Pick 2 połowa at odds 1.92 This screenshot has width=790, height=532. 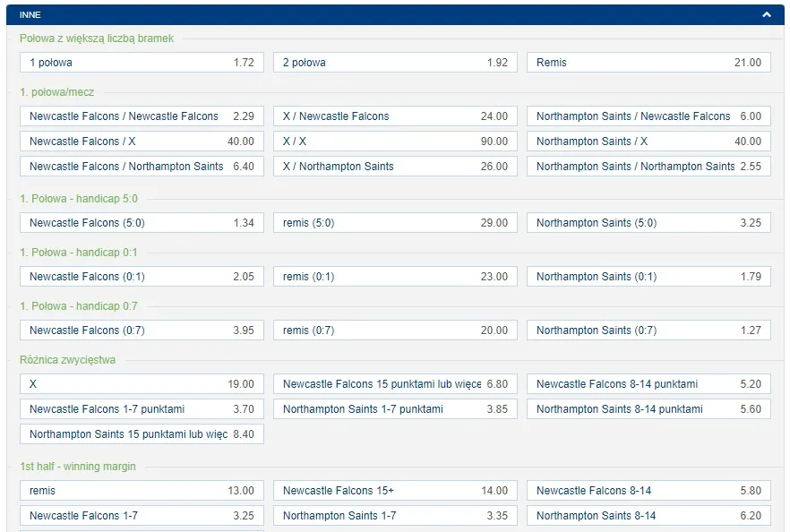395,63
